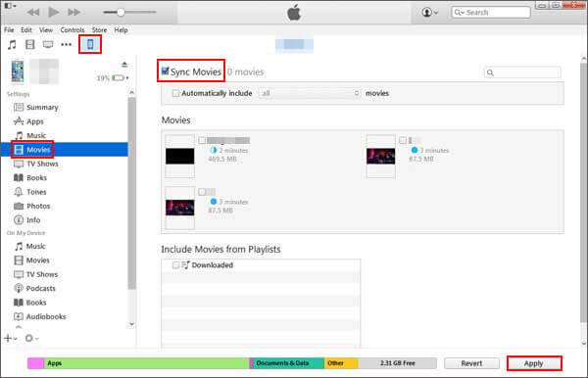
Task: Select the iPhone device icon in toolbar
Action: [x=90, y=44]
